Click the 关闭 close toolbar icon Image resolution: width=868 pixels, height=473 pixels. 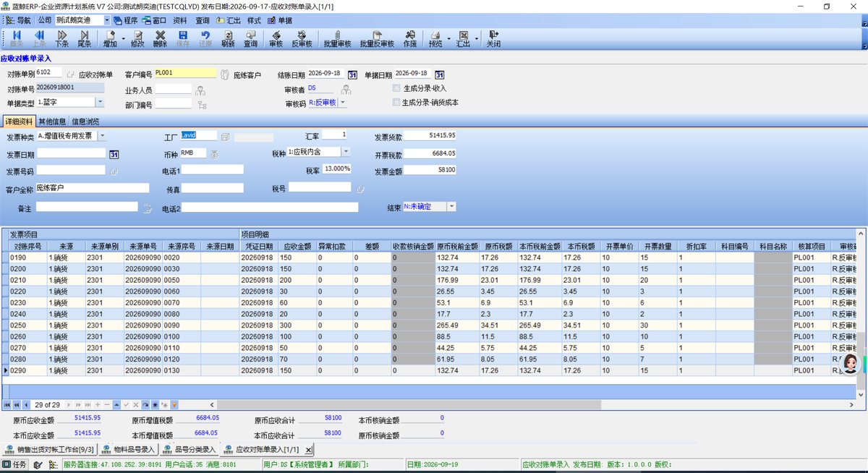(493, 38)
